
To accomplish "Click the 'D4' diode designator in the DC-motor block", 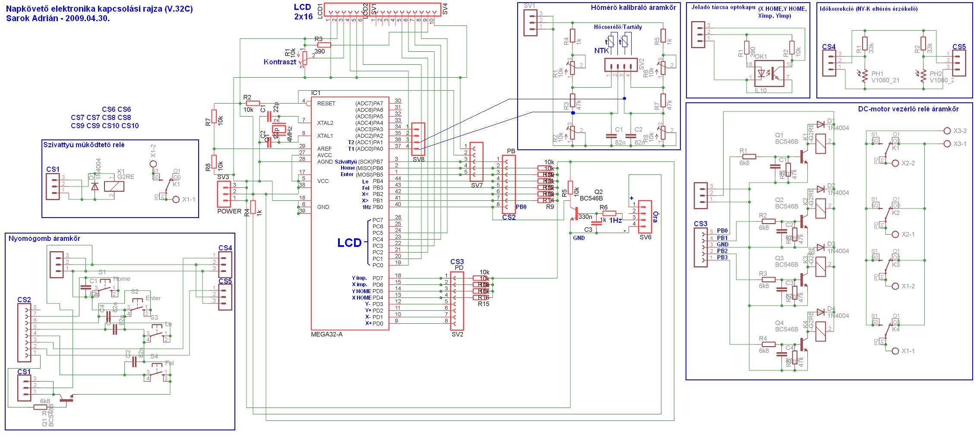I will click(831, 309).
